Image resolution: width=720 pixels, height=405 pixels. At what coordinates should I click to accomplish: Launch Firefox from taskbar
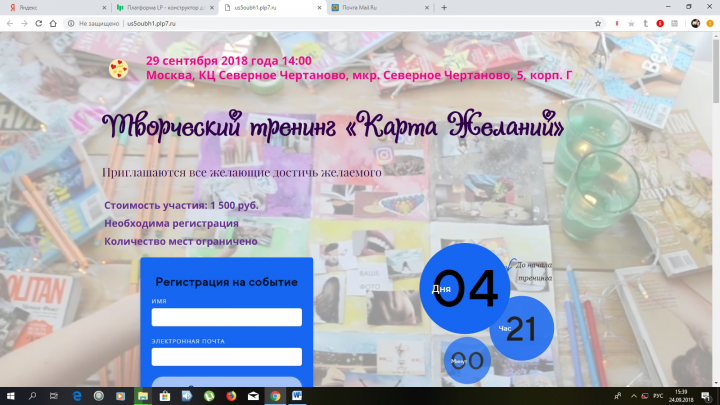(231, 396)
